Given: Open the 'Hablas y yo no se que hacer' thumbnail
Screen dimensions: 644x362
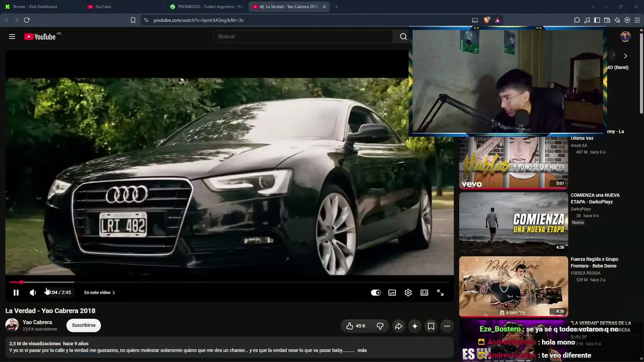Looking at the screenshot, I should (x=513, y=162).
